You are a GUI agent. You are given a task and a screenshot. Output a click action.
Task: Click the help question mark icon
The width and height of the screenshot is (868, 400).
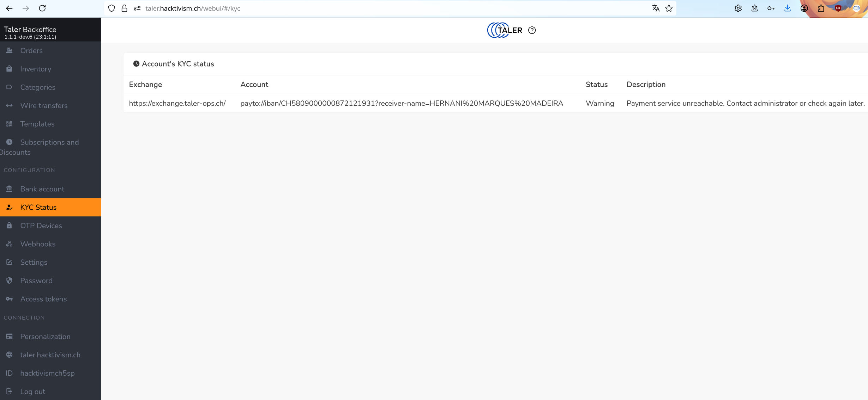point(532,30)
